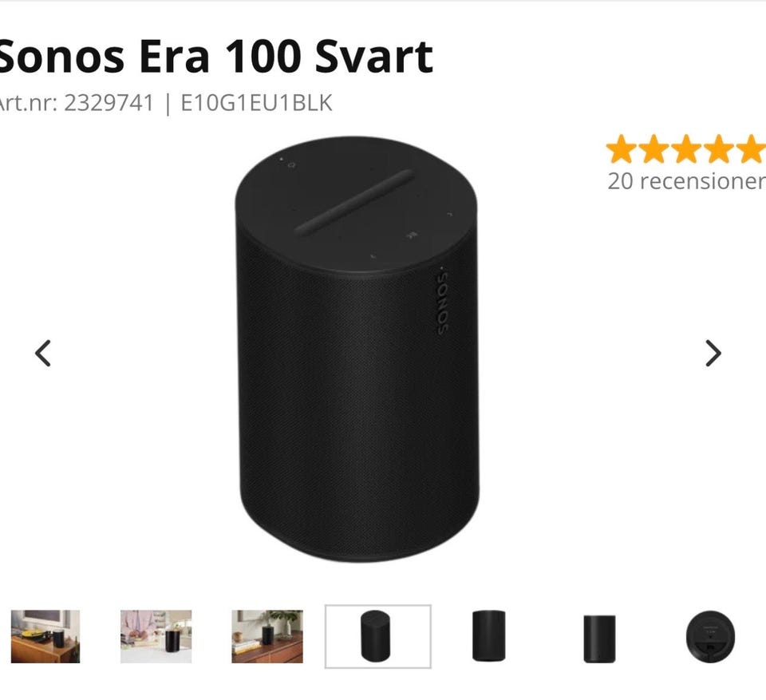Open the turntable room scene thumbnail
766x700 pixels.
click(45, 636)
